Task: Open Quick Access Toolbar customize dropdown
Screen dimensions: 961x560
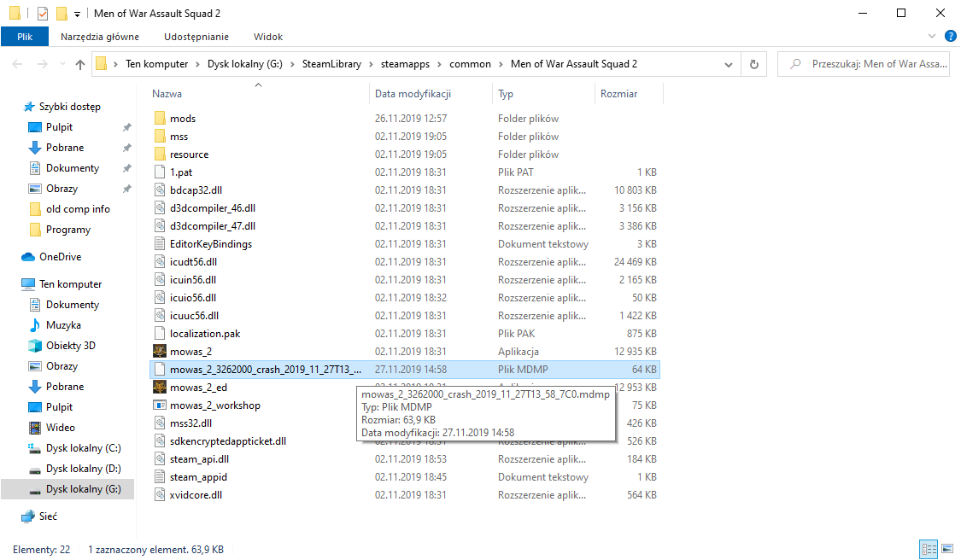Action: click(77, 14)
